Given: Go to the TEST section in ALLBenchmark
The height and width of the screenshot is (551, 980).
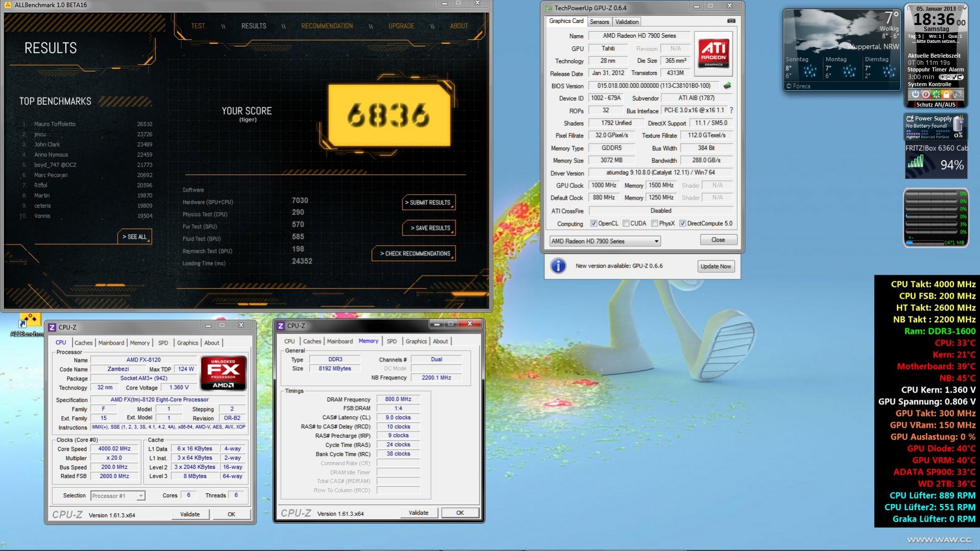Looking at the screenshot, I should click(x=198, y=26).
